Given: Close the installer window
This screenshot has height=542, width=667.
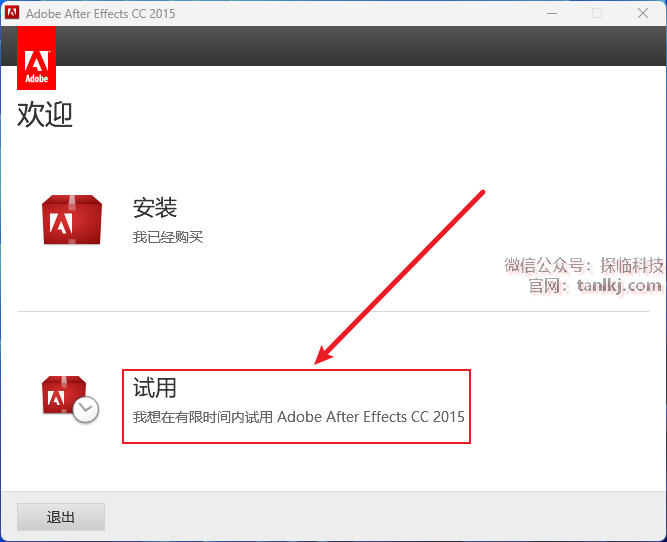Looking at the screenshot, I should click(643, 13).
